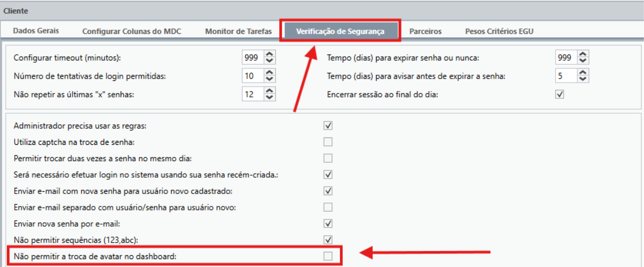Enable captcha na troca de senha
644x267 pixels.
coord(328,141)
